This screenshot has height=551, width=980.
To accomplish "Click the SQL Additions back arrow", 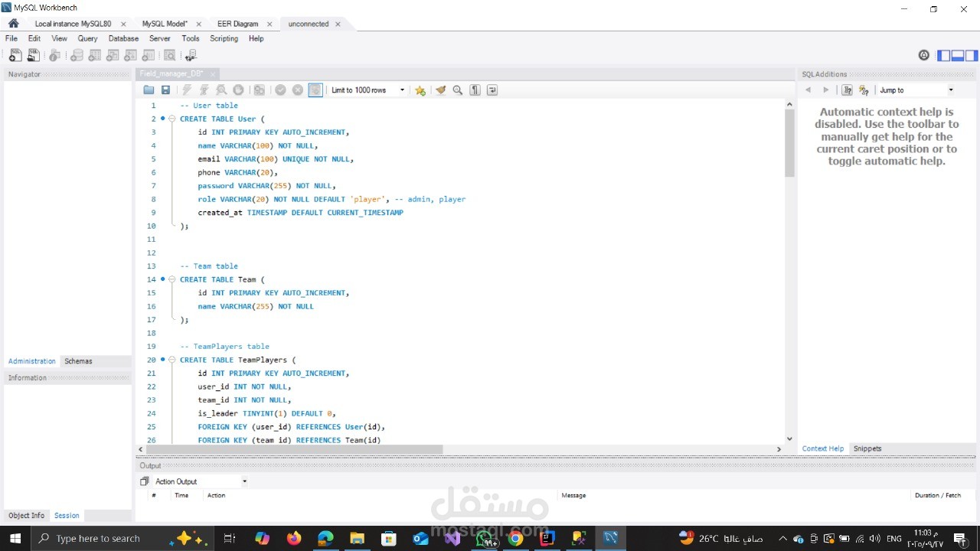I will coord(808,90).
